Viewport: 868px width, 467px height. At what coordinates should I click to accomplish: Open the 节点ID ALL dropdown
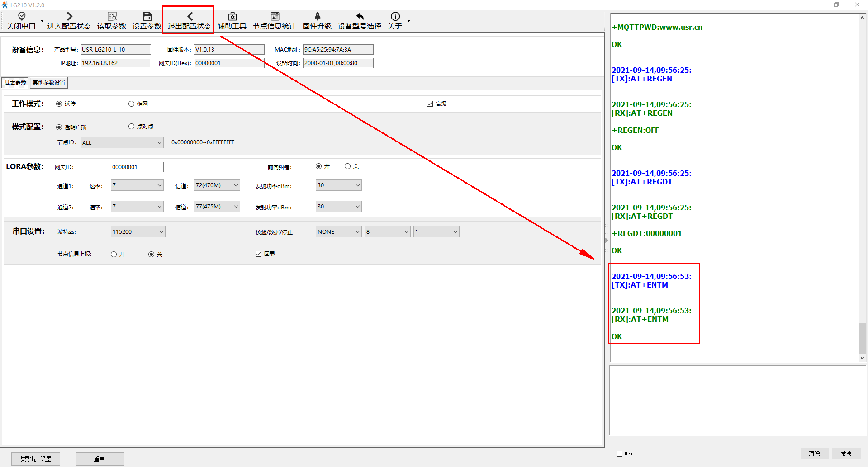(122, 143)
